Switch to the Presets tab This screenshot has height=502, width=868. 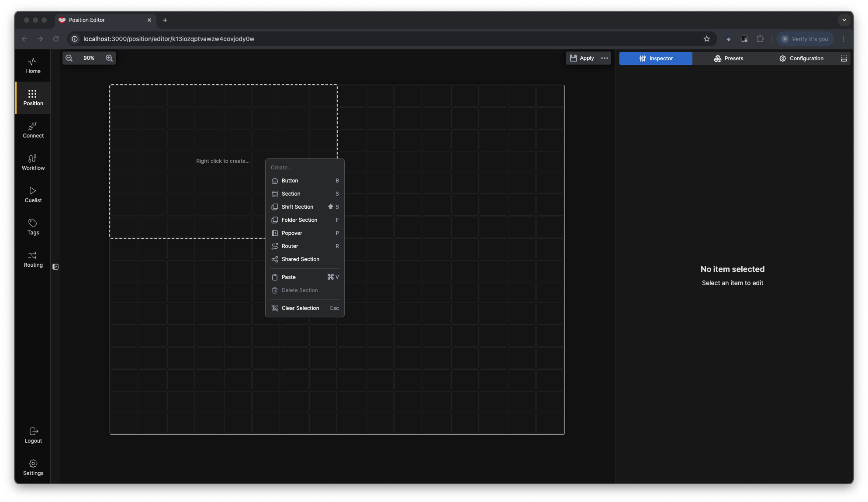click(728, 58)
